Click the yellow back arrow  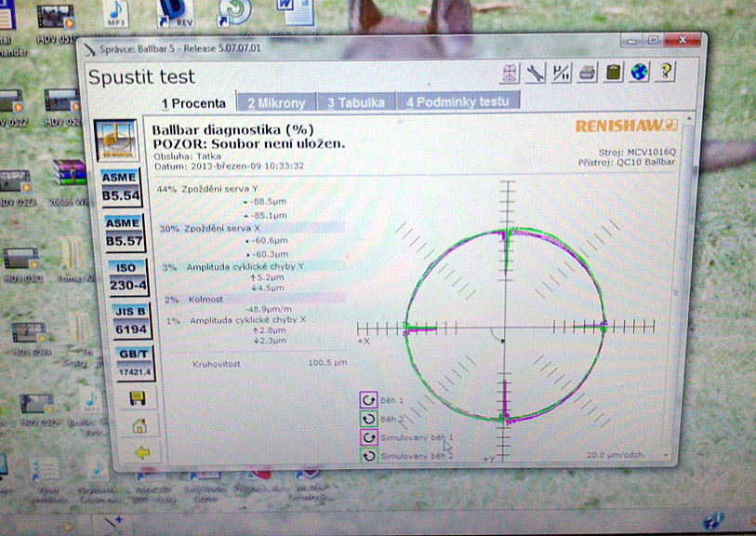142,452
